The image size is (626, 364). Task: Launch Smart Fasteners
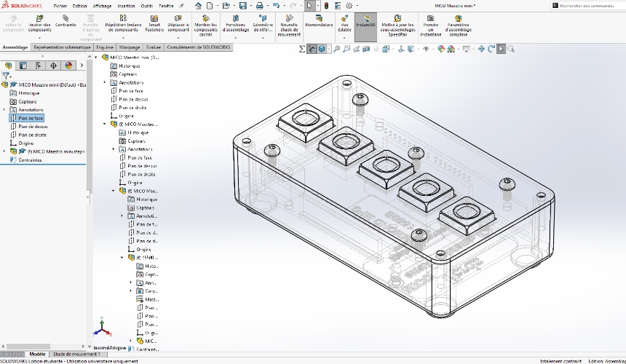[154, 23]
